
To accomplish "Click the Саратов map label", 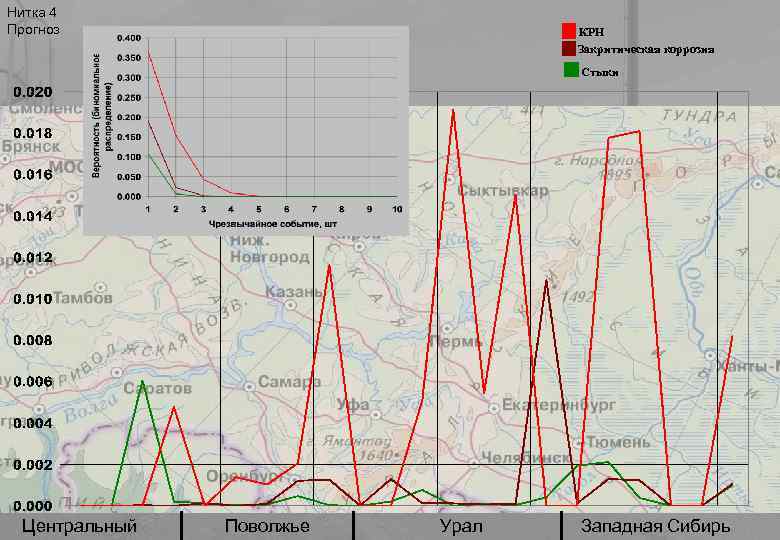I will [158, 388].
